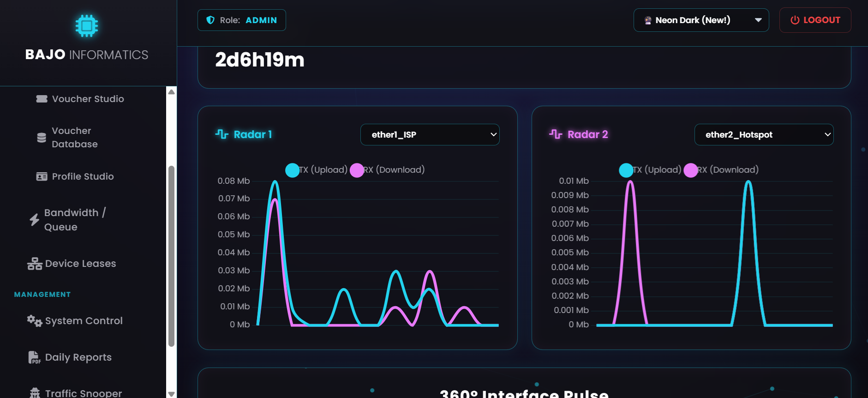The width and height of the screenshot is (868, 398).
Task: Click the Radar 1 waveform icon
Action: point(222,134)
